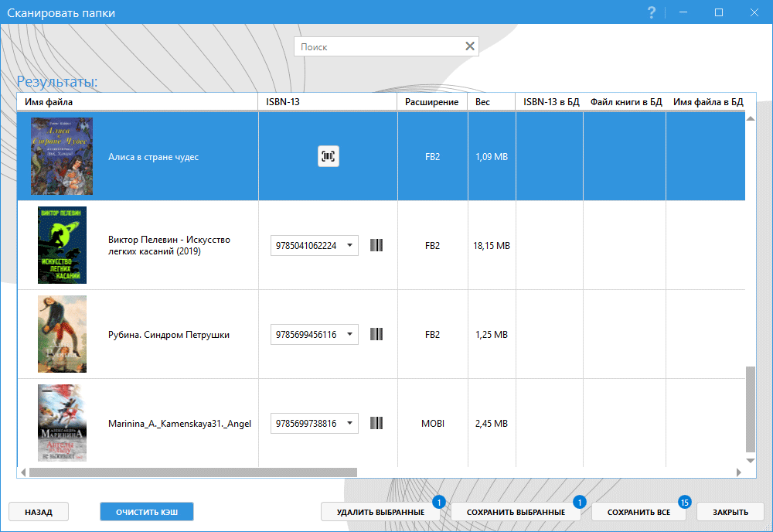Click the УДАЛИТЬ ВЫБРАННЫЕ button

pyautogui.click(x=380, y=512)
